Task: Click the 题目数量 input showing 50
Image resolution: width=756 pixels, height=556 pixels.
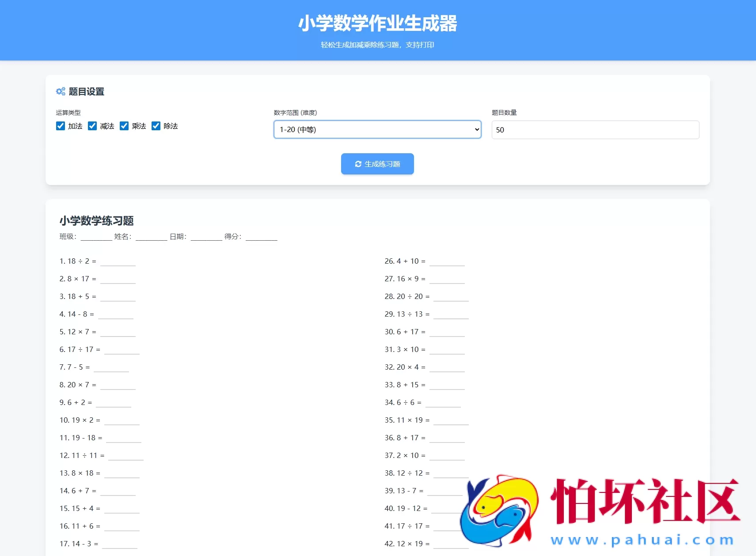Action: (595, 130)
